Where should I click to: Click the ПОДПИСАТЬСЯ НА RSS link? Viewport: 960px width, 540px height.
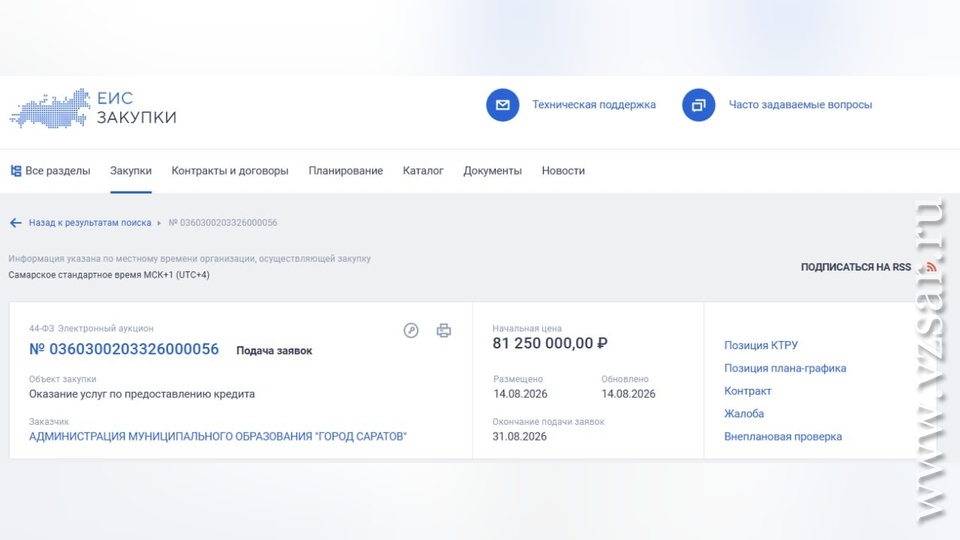point(856,267)
